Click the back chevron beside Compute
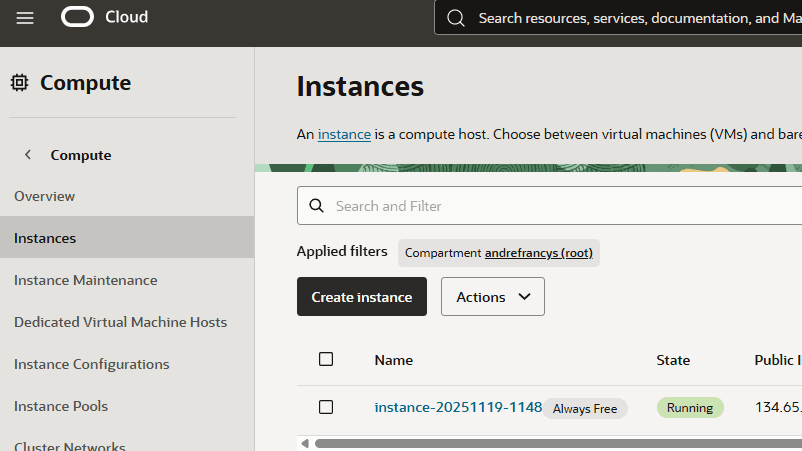 click(28, 155)
